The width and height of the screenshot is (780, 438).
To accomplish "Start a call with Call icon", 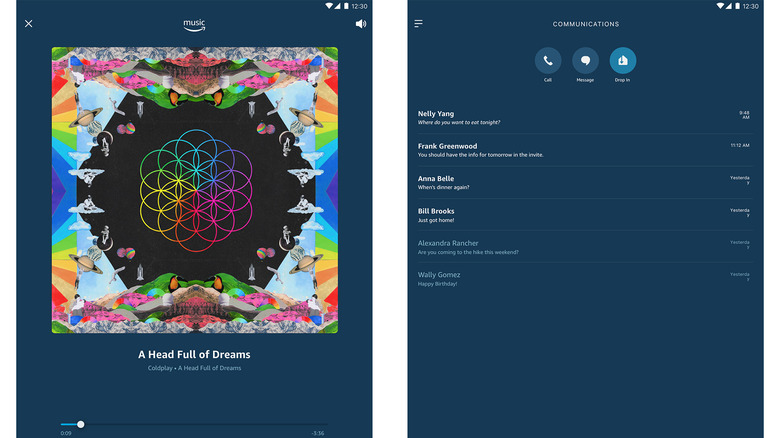I will (548, 61).
